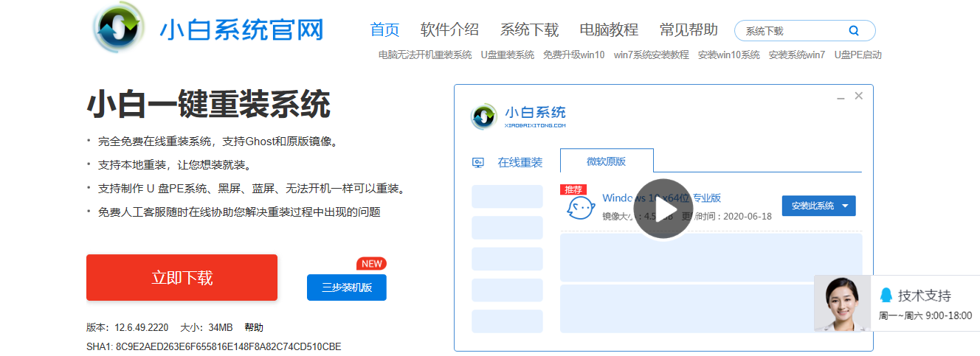Open the 首页 navigation tab
The image size is (980, 356).
point(384,30)
